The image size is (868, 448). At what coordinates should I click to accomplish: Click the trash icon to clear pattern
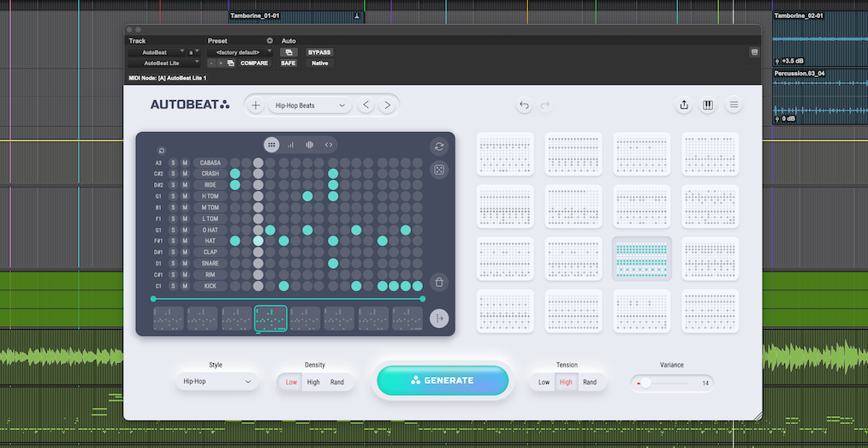click(438, 282)
